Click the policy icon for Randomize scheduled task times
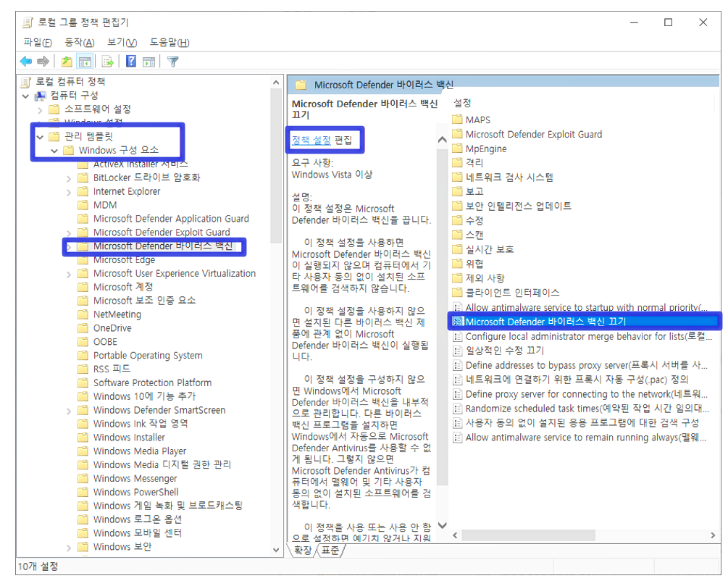 click(458, 409)
